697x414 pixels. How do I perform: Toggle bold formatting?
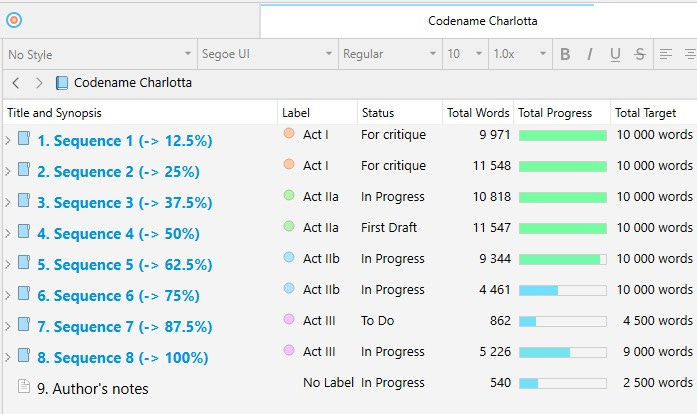click(565, 54)
